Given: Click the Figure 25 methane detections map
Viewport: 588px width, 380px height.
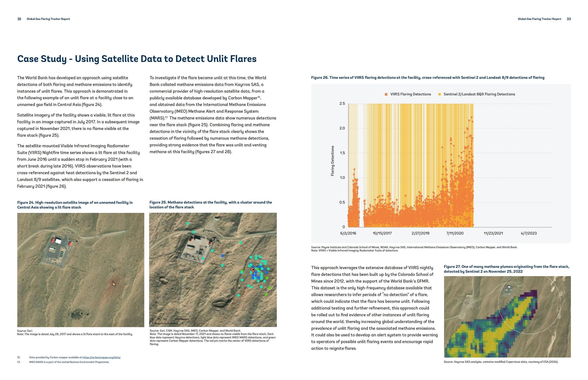Looking at the screenshot, I should click(213, 270).
